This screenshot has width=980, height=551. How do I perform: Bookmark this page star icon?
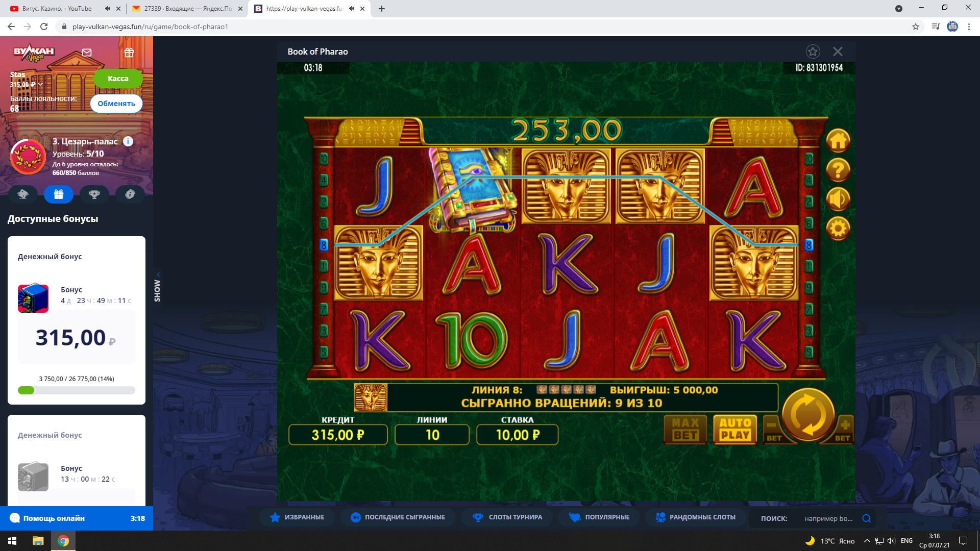coord(916,27)
